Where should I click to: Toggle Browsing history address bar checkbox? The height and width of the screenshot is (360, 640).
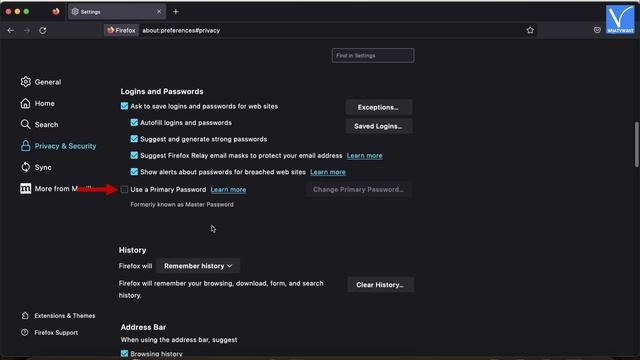124,353
